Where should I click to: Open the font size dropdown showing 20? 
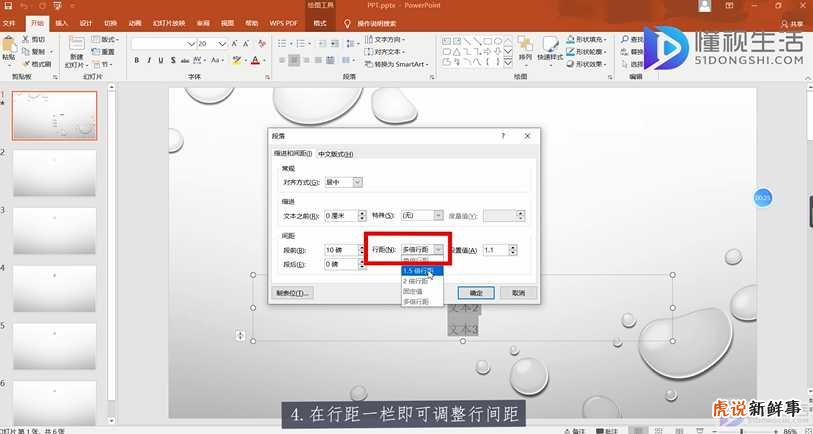(222, 44)
